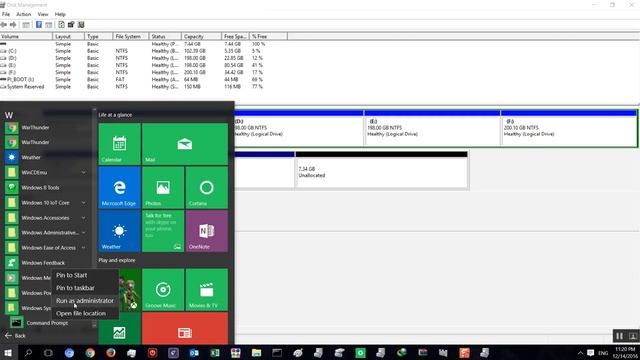Open the Movies & TV tile

click(207, 290)
